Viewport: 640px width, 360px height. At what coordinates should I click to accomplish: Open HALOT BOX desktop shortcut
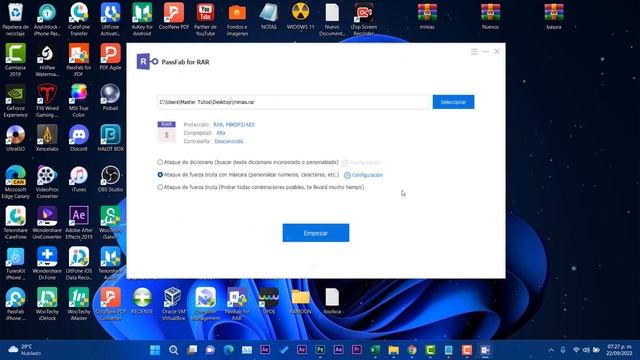pyautogui.click(x=110, y=138)
